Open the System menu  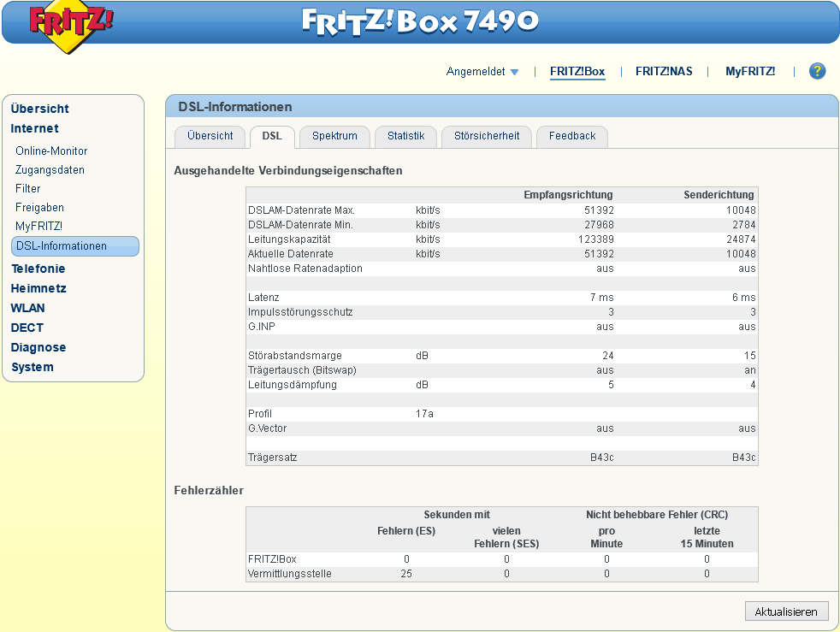point(33,368)
